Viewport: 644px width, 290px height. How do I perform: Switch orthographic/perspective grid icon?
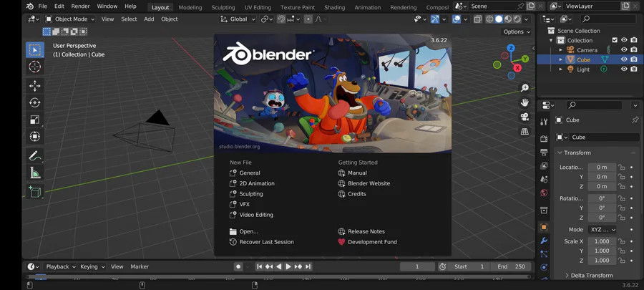point(525,132)
